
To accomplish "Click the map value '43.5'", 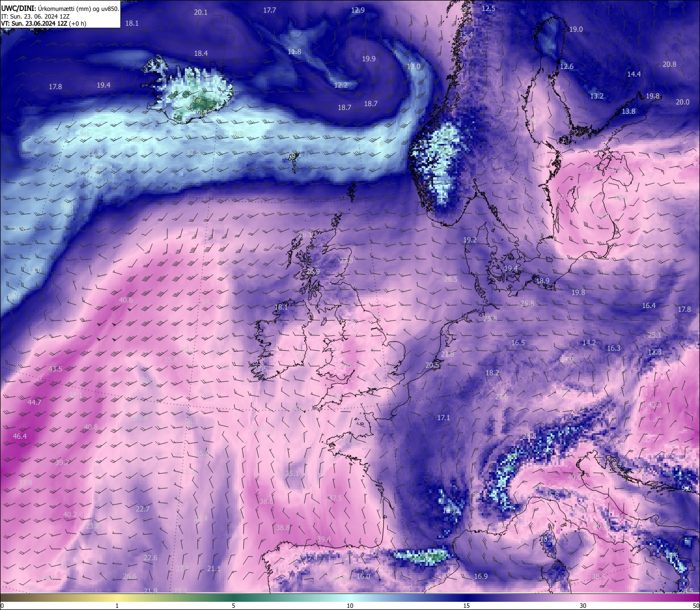I will point(55,369).
